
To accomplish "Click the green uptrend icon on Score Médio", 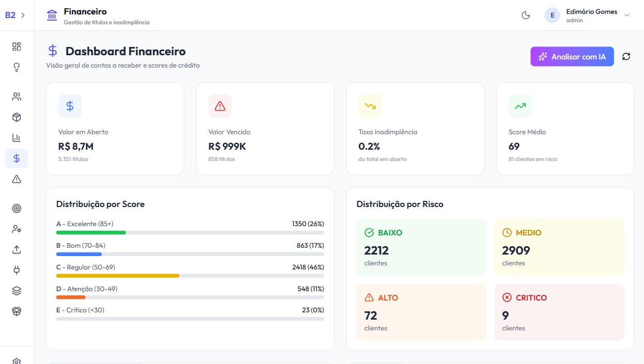I will click(520, 106).
